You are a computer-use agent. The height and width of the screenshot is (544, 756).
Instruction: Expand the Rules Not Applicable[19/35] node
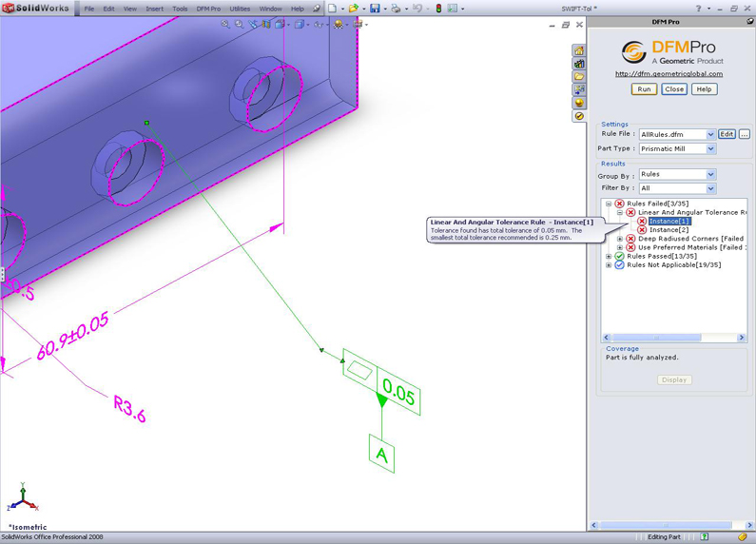[x=609, y=264]
